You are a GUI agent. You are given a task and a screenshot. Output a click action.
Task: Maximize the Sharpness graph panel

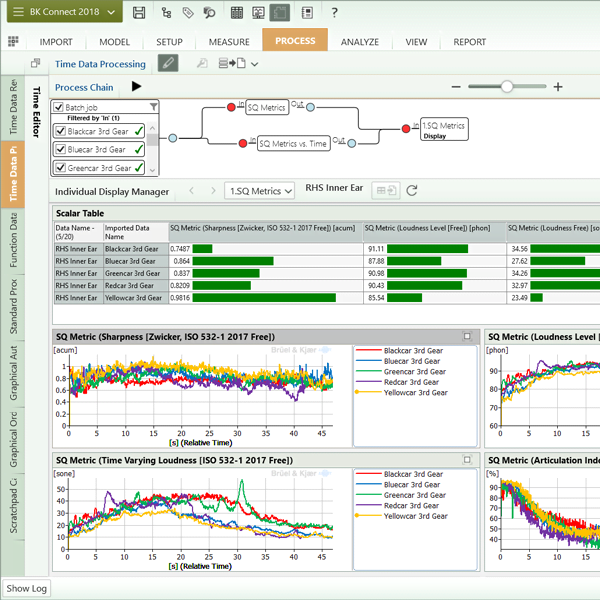coord(467,336)
